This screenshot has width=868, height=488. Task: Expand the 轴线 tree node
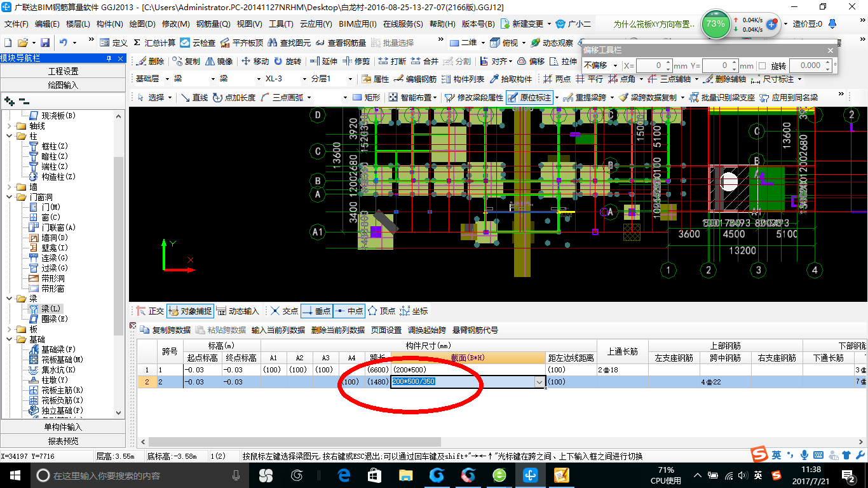[x=10, y=126]
